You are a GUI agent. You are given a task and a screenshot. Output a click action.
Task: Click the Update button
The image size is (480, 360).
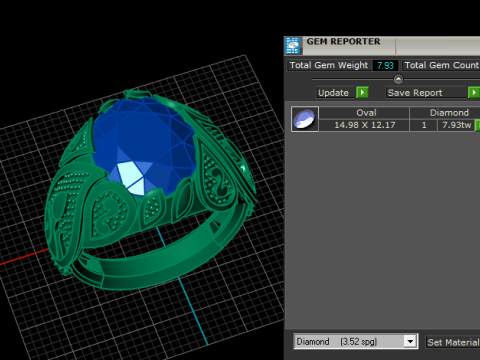[334, 93]
